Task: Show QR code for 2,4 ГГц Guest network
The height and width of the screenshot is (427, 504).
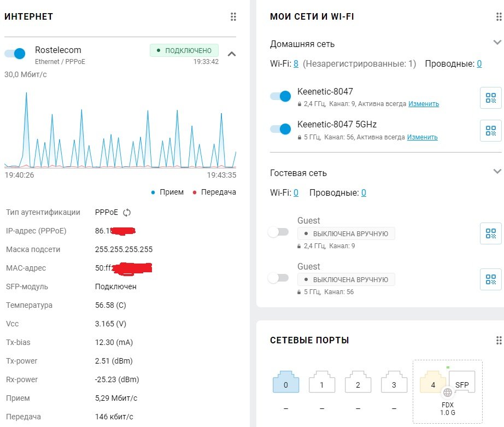Action: 490,233
